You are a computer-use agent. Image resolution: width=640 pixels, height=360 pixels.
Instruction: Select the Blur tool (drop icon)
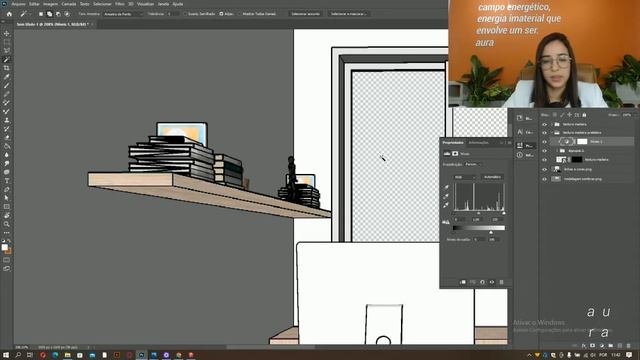(x=7, y=155)
